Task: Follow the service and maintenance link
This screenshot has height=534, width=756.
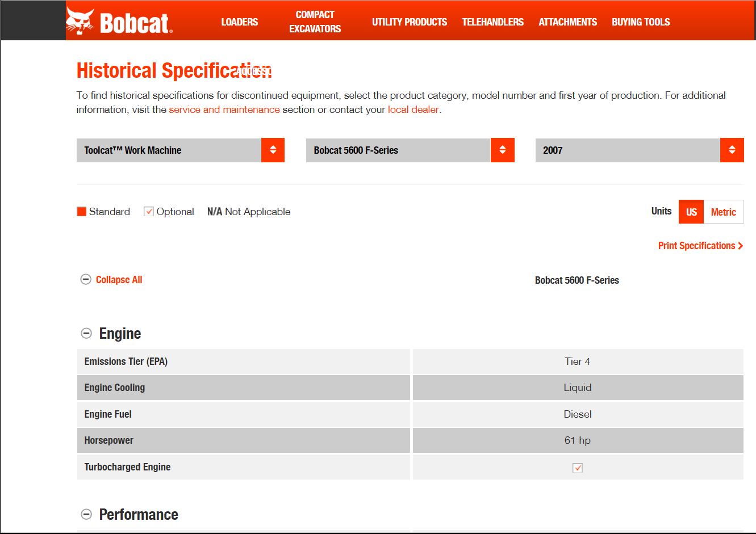Action: point(224,110)
